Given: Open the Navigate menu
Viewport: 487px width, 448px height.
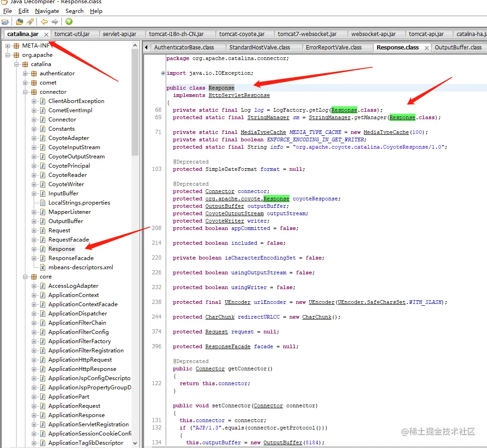Looking at the screenshot, I should (x=47, y=11).
